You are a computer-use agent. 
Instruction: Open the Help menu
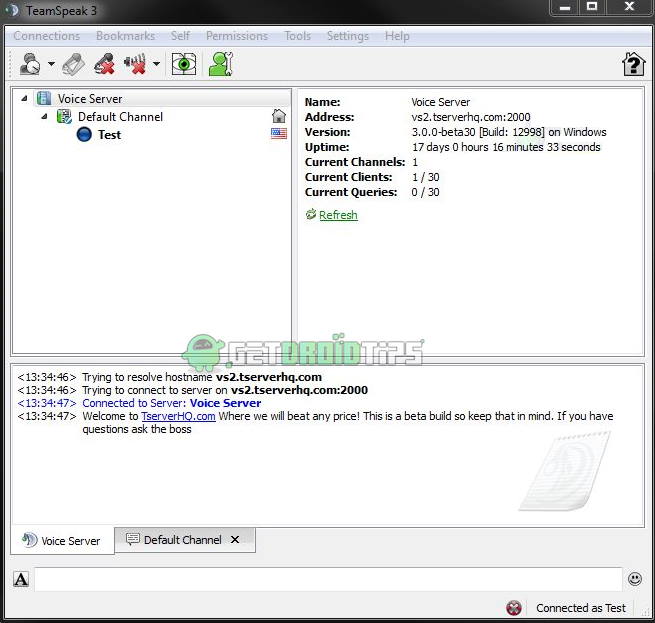point(397,36)
